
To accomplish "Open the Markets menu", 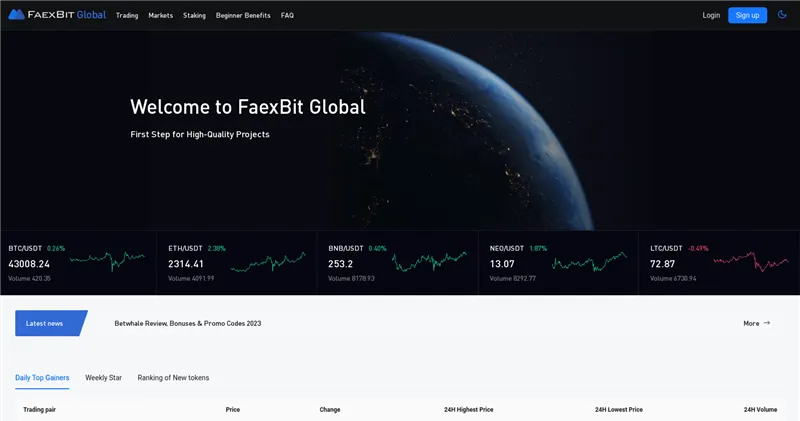I will 161,15.
